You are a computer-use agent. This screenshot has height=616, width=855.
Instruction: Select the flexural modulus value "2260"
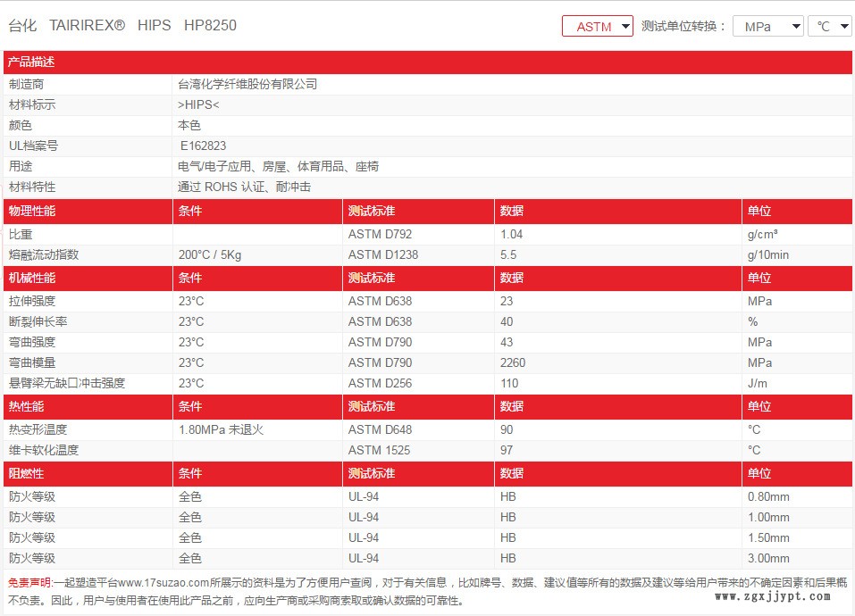[x=513, y=362]
